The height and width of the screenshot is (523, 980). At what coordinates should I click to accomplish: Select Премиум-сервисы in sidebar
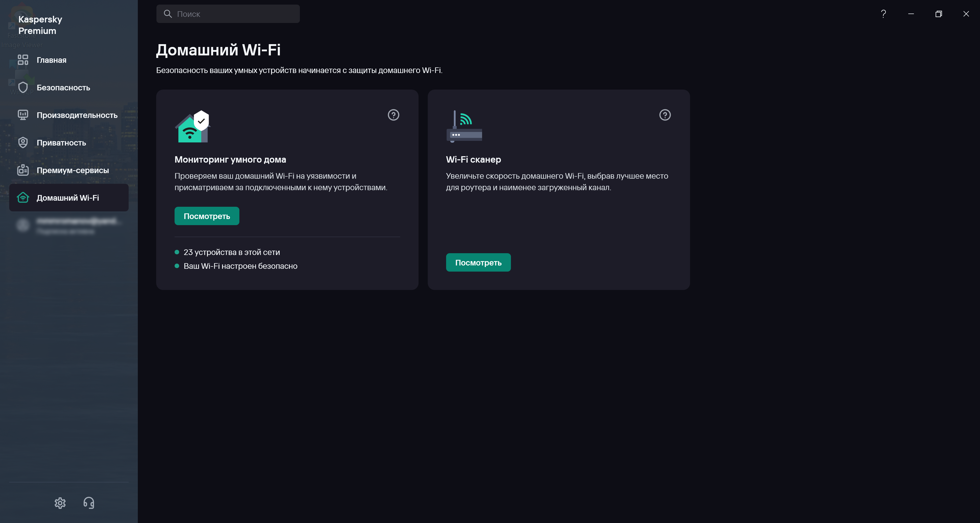[x=73, y=170]
